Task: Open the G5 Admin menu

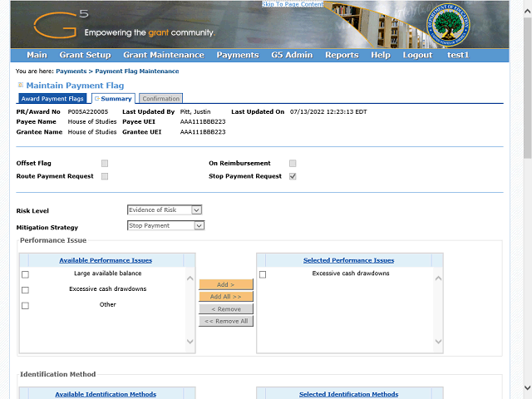Action: click(x=292, y=55)
